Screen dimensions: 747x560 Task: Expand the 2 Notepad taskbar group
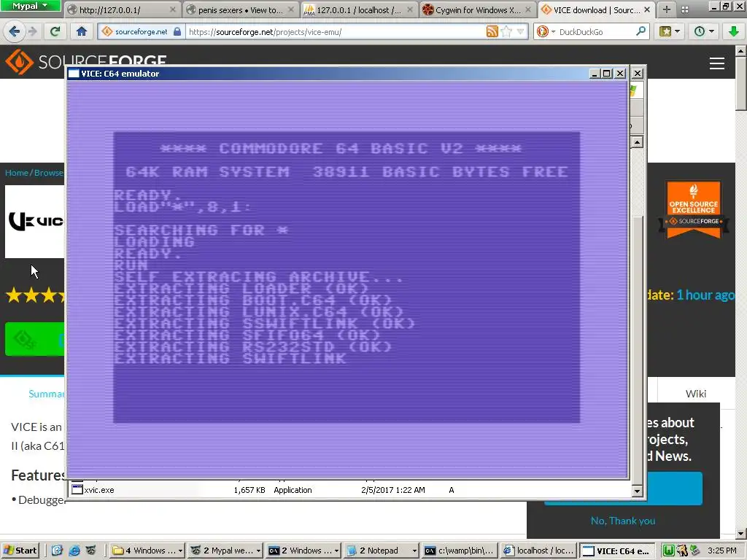pyautogui.click(x=381, y=551)
